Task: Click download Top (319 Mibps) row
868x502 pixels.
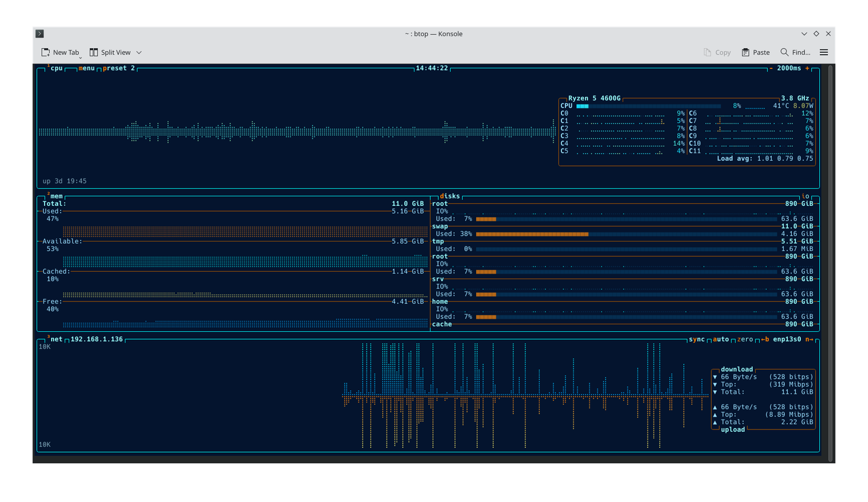Action: click(763, 385)
